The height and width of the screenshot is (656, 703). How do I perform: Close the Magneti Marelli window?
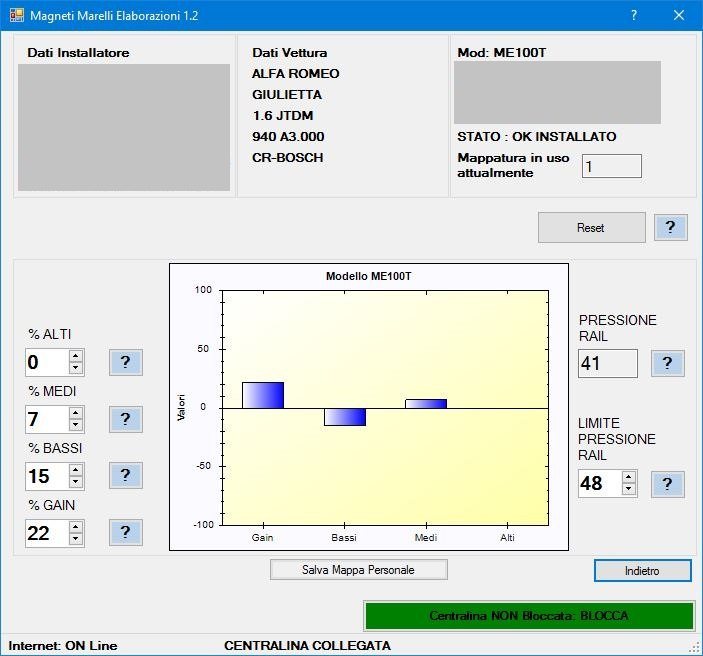679,15
